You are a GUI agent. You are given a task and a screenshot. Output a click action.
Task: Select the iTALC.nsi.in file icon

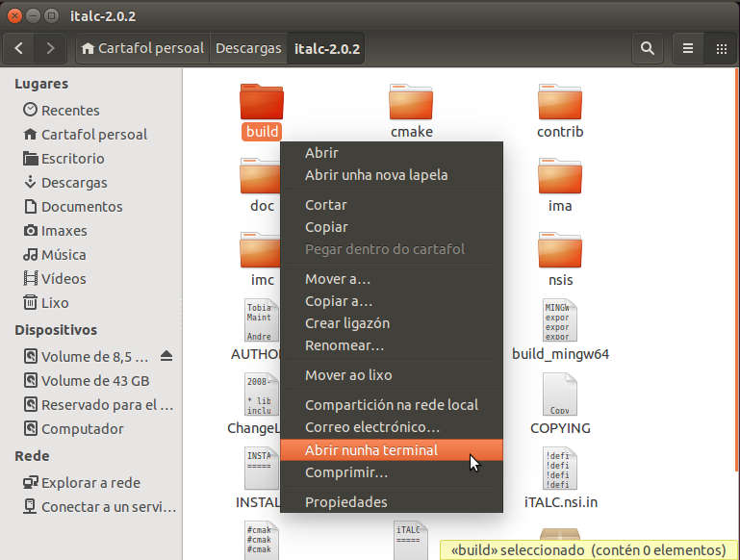pyautogui.click(x=560, y=469)
